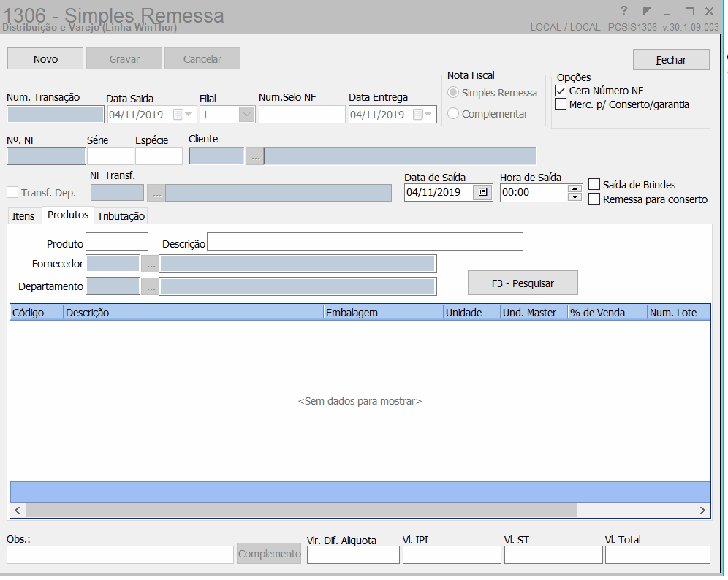Click the product Descrição search field
728x580 pixels.
click(x=365, y=242)
